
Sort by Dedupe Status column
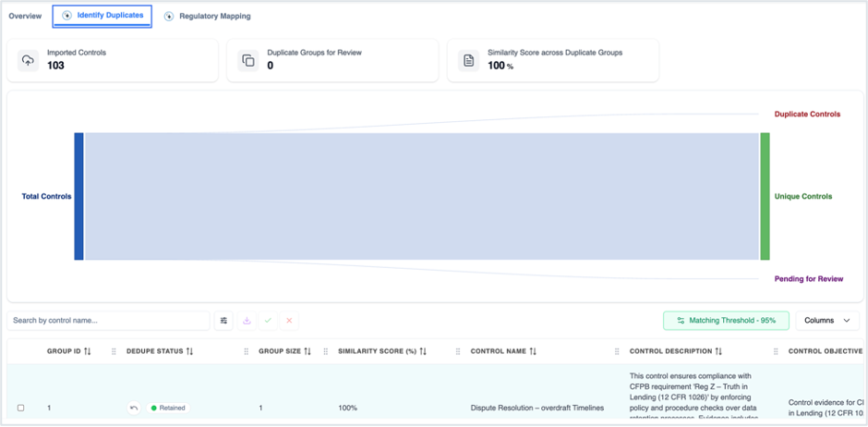tap(189, 351)
